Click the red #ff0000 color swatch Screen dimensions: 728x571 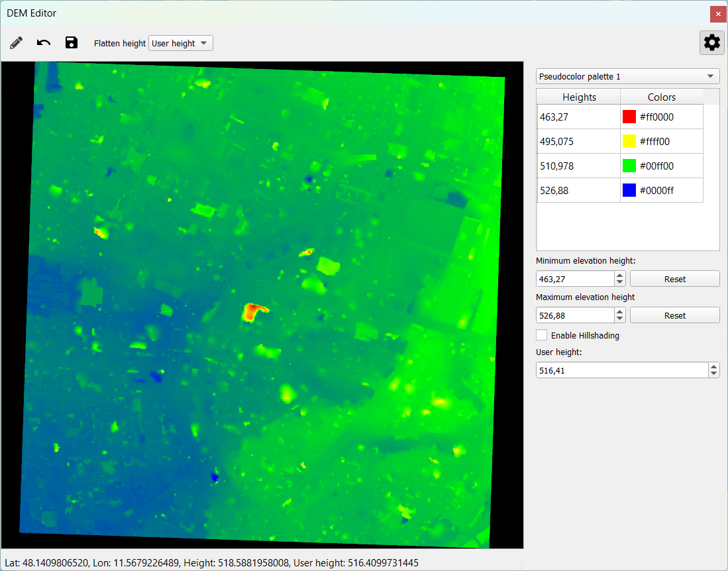629,117
